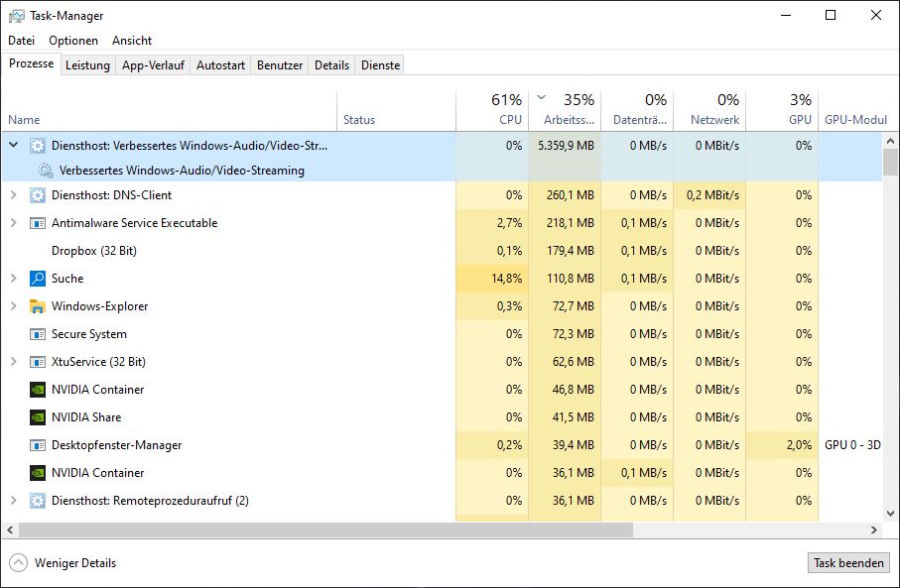Screen dimensions: 900x588
Task: Click the Windows-Explorer folder icon
Action: coord(38,306)
